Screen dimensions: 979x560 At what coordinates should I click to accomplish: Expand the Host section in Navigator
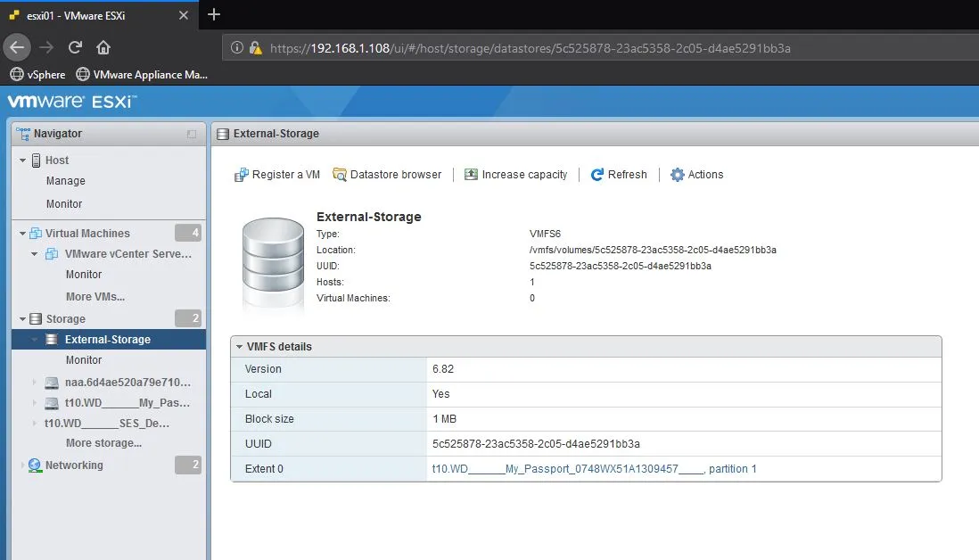[21, 160]
